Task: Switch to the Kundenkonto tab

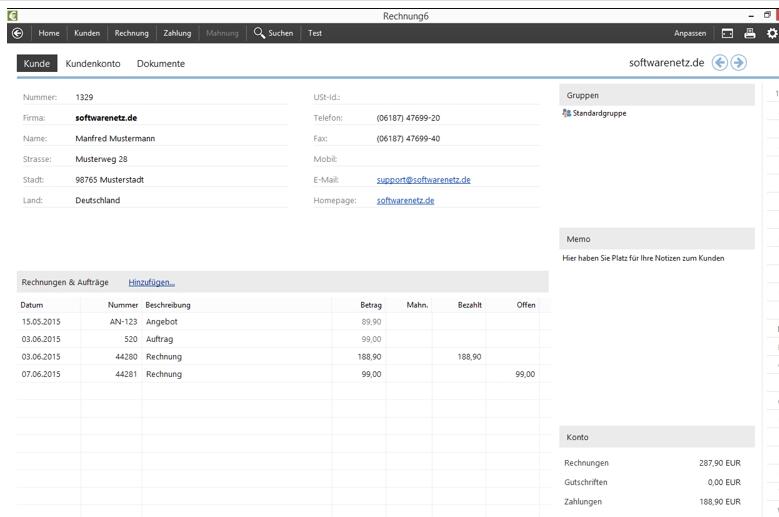Action: (x=93, y=64)
